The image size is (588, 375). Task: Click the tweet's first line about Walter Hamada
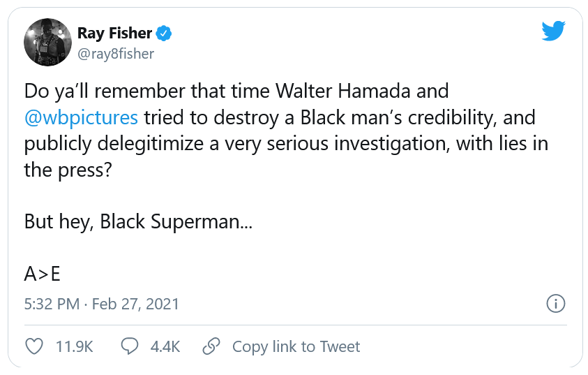pyautogui.click(x=236, y=91)
